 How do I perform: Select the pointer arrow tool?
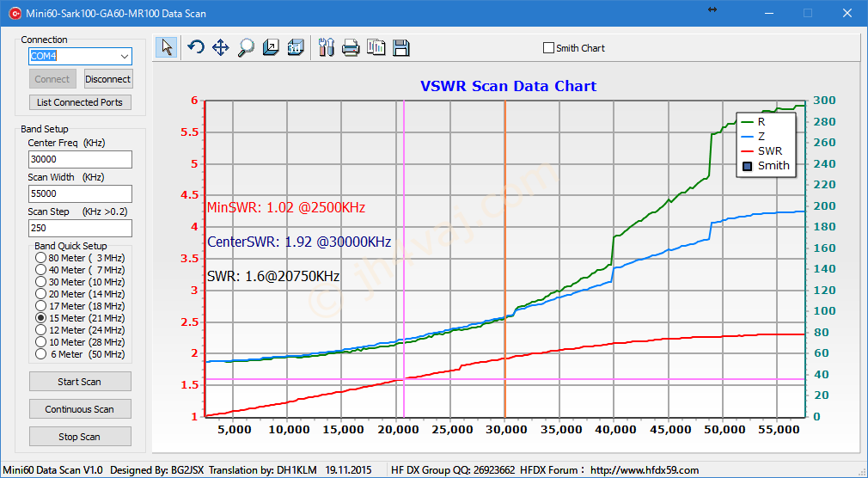coord(166,47)
